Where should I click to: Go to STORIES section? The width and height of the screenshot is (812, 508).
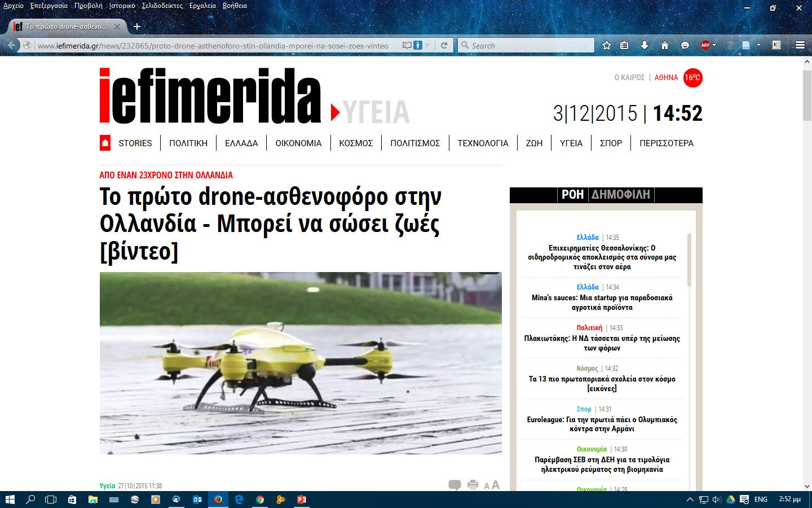[x=135, y=143]
